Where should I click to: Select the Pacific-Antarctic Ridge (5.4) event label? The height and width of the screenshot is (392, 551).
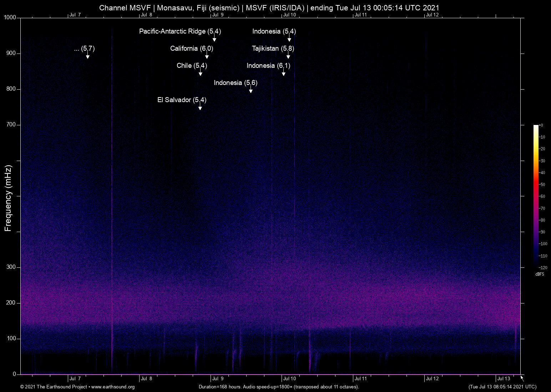(x=180, y=31)
